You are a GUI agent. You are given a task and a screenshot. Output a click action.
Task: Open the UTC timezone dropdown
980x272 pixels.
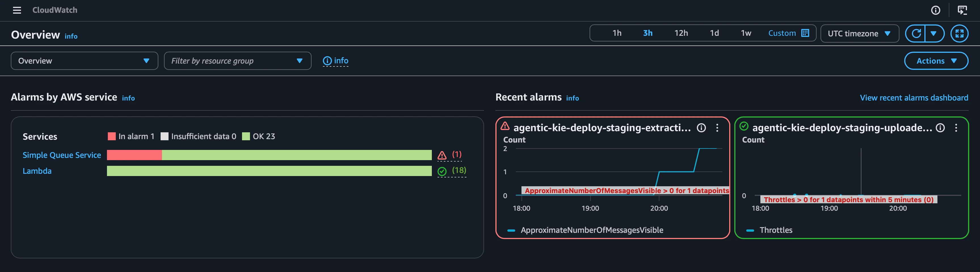859,34
